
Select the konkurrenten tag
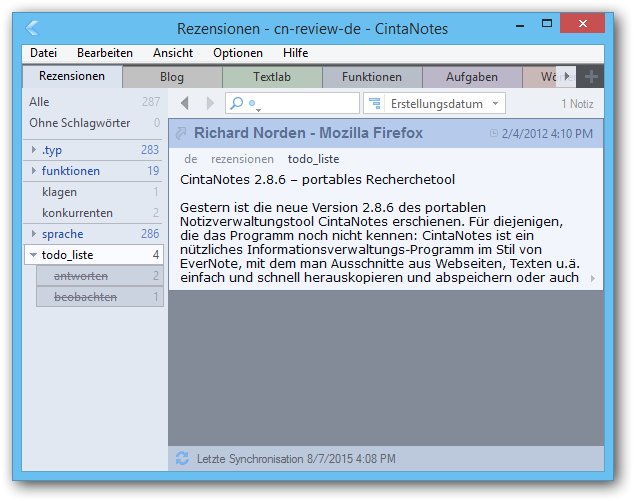[x=93, y=213]
